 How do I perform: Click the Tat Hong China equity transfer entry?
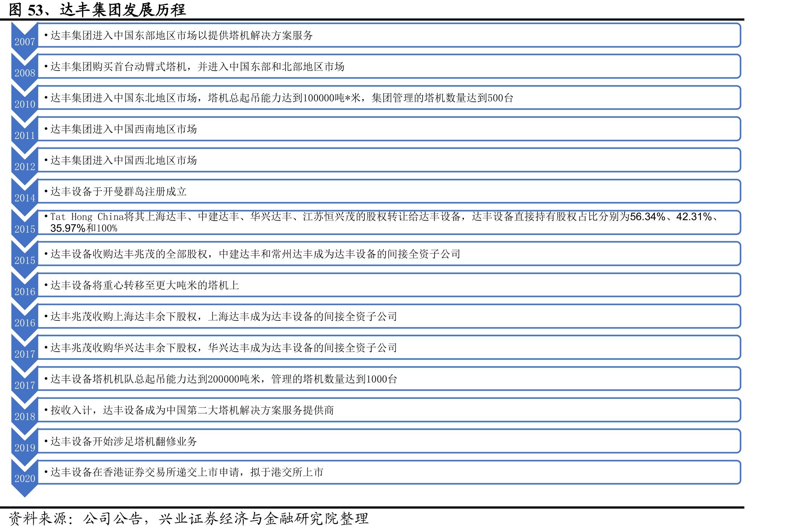click(389, 222)
